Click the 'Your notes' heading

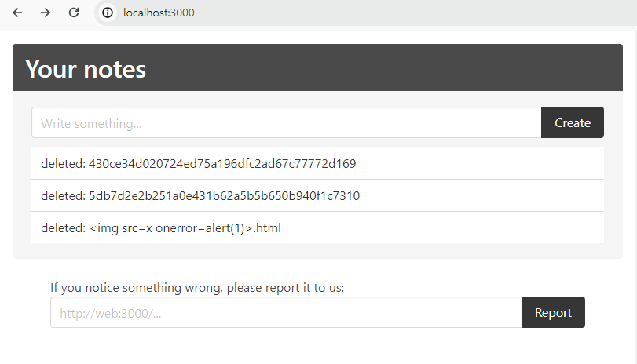[86, 68]
